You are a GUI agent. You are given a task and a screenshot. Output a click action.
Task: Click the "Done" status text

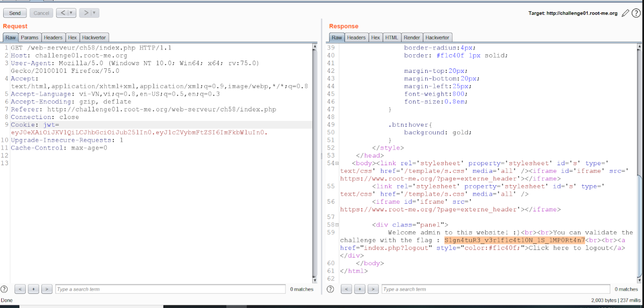6,300
